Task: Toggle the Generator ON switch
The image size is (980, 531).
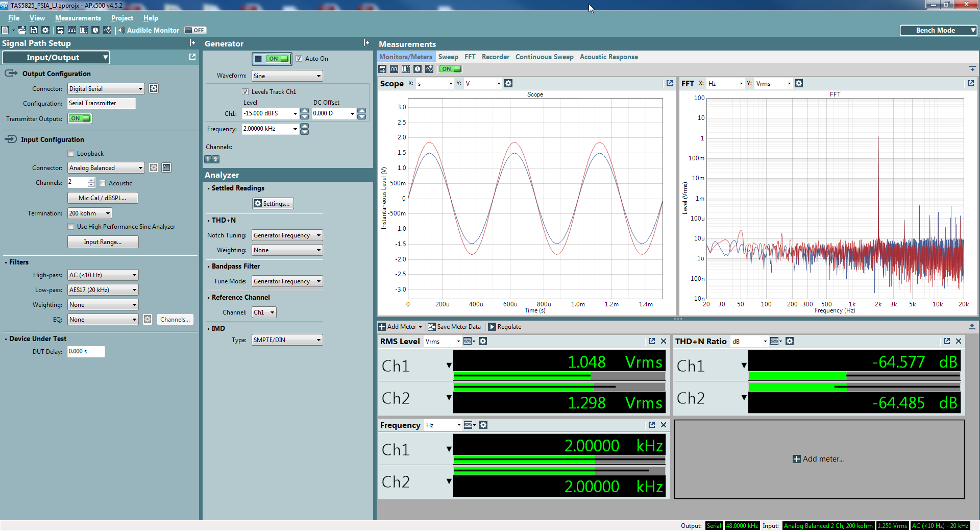Action: (x=272, y=59)
